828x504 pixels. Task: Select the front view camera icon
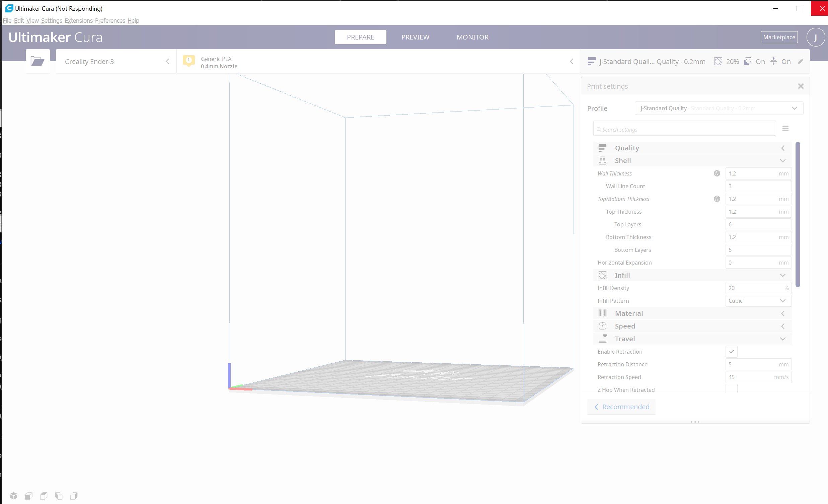pos(29,496)
